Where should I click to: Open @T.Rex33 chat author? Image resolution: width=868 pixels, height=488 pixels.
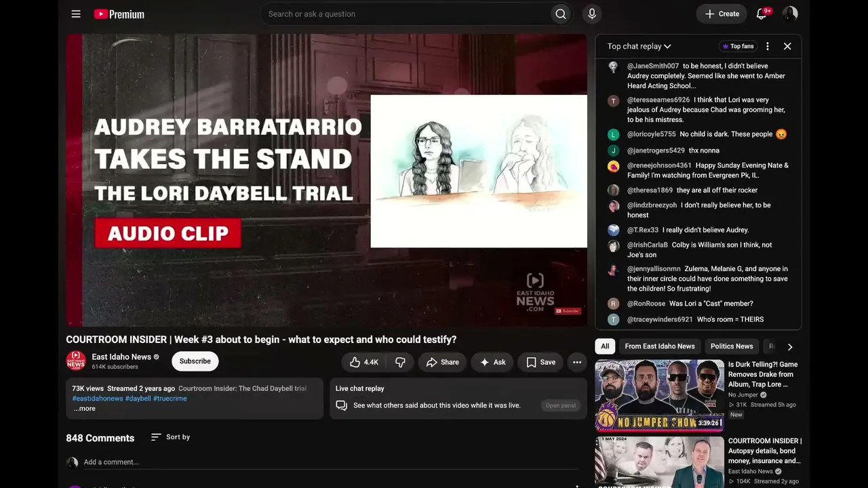(643, 230)
